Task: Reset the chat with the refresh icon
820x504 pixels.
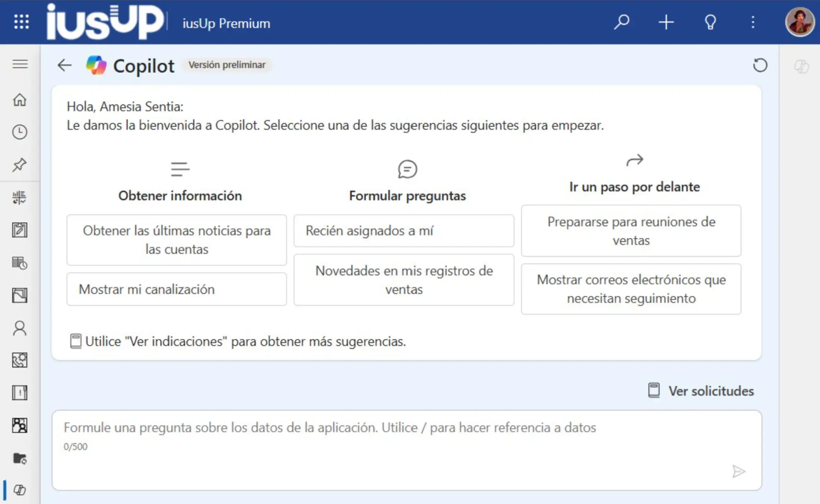Action: [x=760, y=65]
